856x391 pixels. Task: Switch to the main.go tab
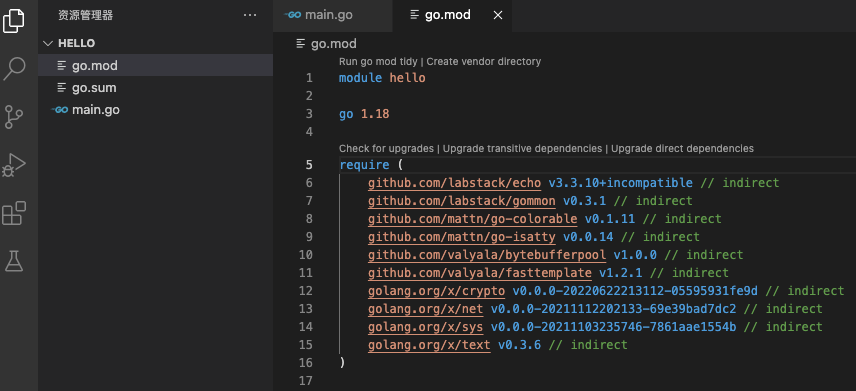(x=332, y=15)
